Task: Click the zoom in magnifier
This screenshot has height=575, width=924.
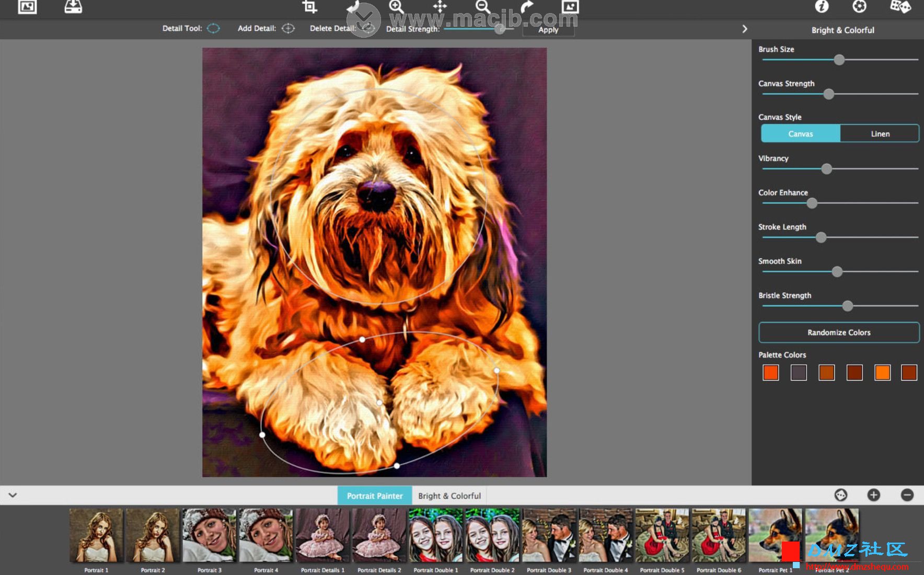Action: (x=396, y=7)
